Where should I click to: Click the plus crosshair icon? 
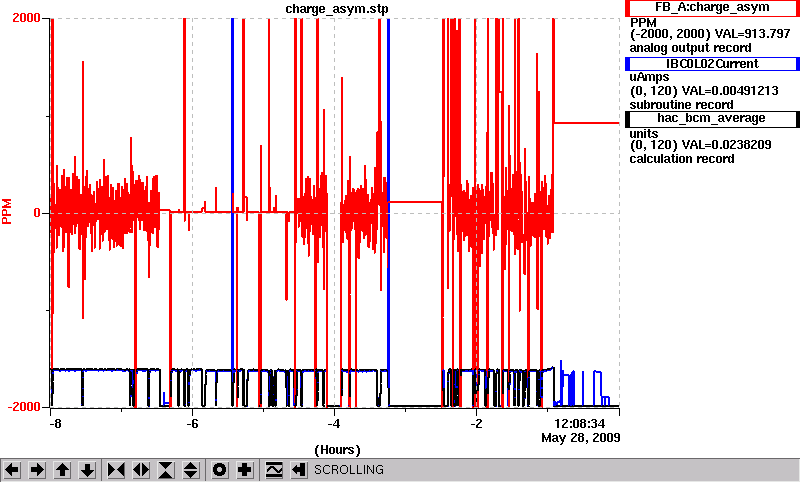(245, 469)
